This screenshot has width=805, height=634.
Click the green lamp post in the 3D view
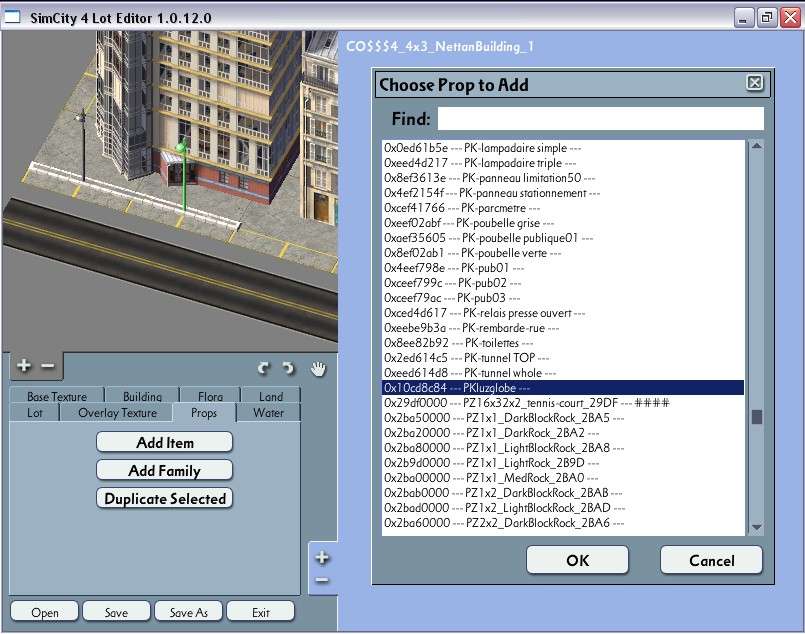point(183,175)
